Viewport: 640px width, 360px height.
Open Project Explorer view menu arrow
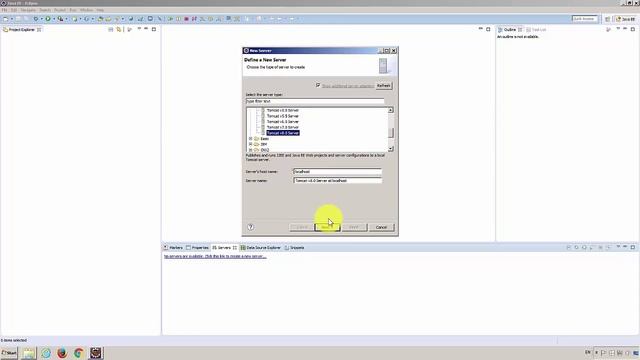pyautogui.click(x=139, y=29)
